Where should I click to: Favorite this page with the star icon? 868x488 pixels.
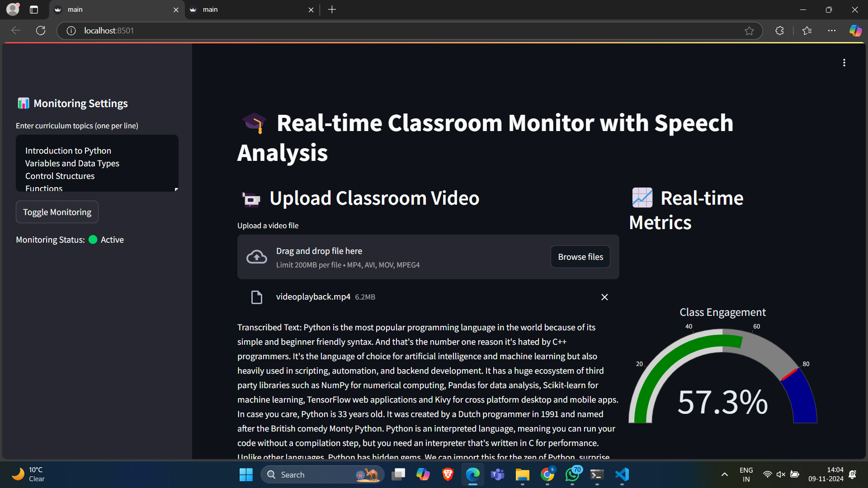749,30
